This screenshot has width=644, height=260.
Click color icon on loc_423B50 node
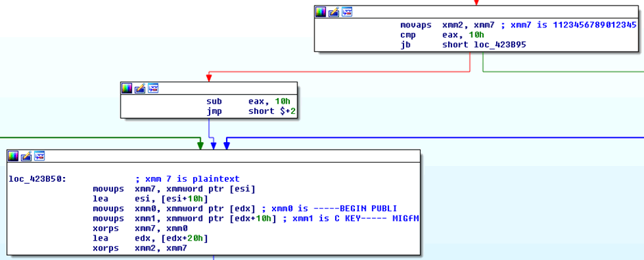(x=13, y=156)
